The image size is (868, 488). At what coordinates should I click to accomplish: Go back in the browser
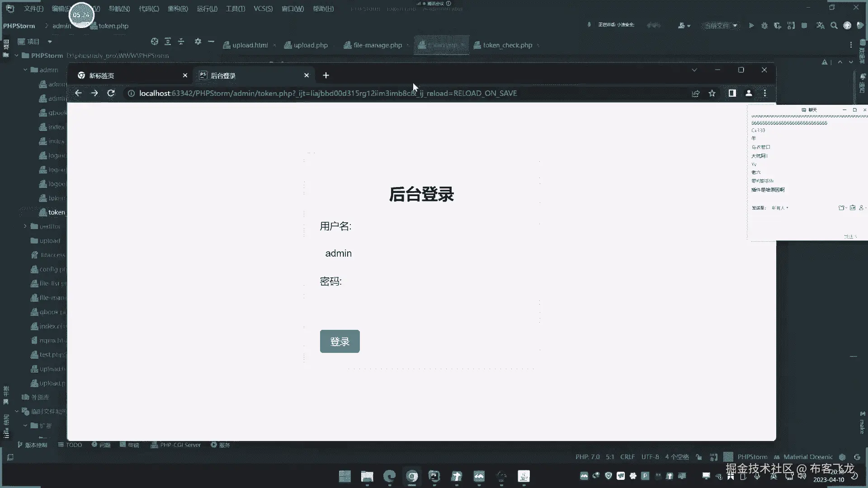click(x=78, y=93)
